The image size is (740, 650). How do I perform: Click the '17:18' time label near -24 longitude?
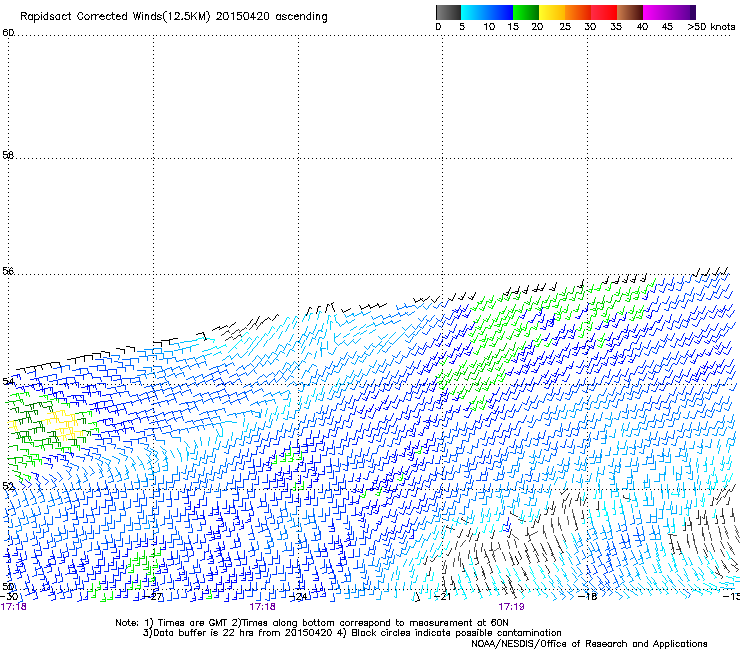tap(262, 607)
